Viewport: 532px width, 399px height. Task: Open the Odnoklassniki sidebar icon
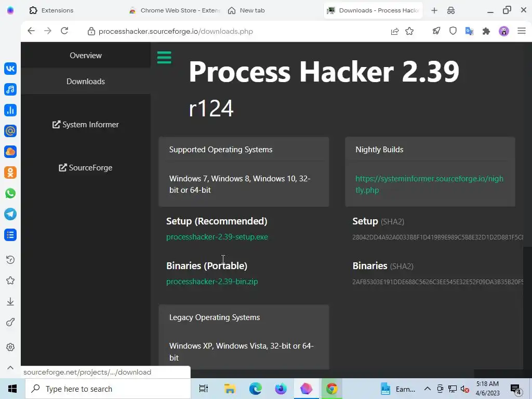(x=10, y=172)
